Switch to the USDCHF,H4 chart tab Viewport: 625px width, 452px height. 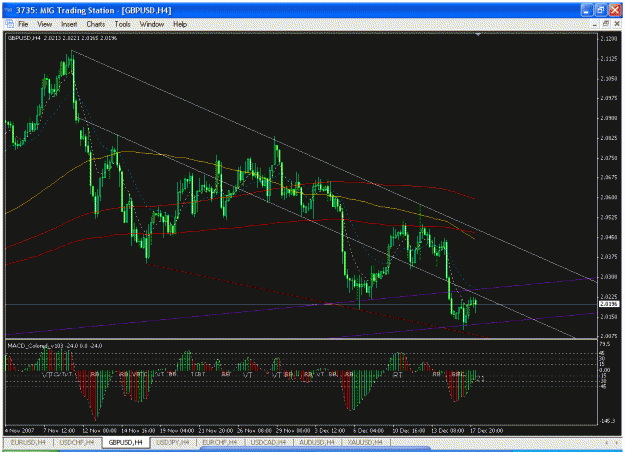[77, 442]
